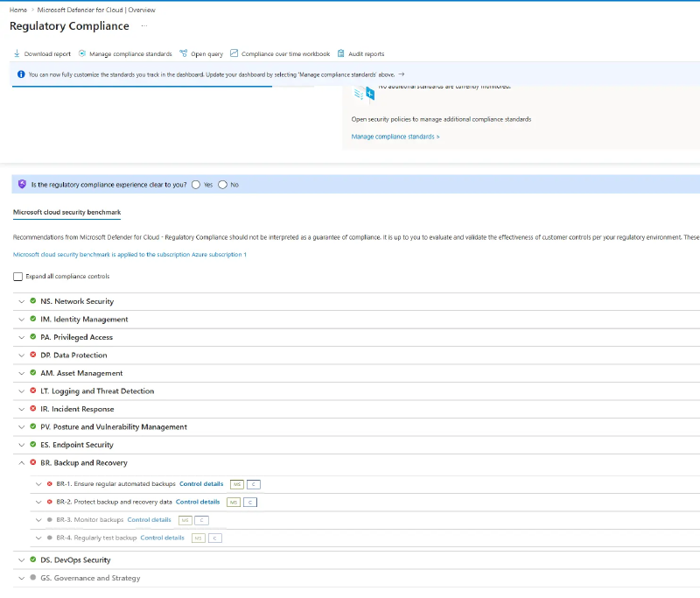This screenshot has width=700, height=598.
Task: Open Control details link for BR-3
Action: click(149, 519)
